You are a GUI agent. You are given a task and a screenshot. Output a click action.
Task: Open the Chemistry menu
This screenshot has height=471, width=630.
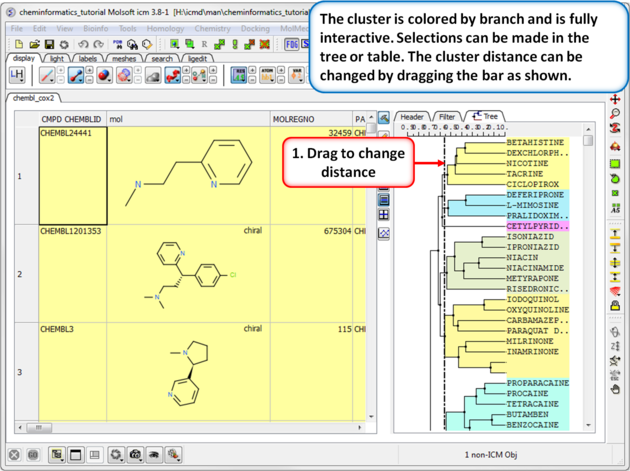point(211,29)
